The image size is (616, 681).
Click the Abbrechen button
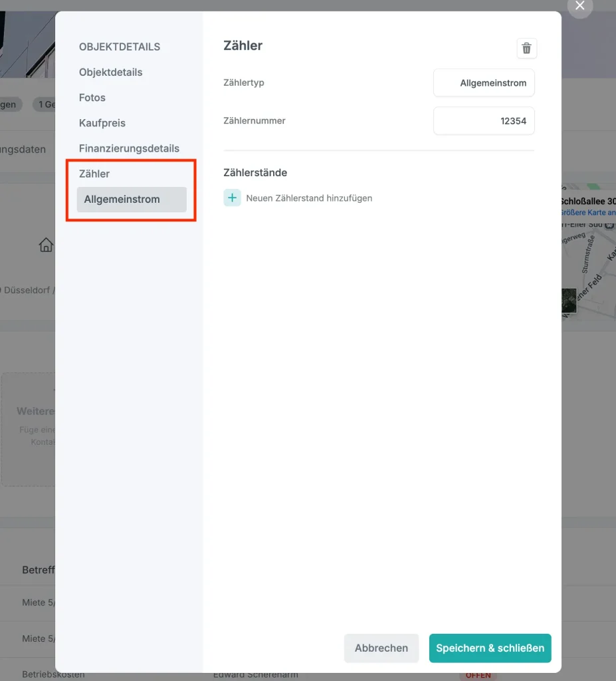point(381,648)
